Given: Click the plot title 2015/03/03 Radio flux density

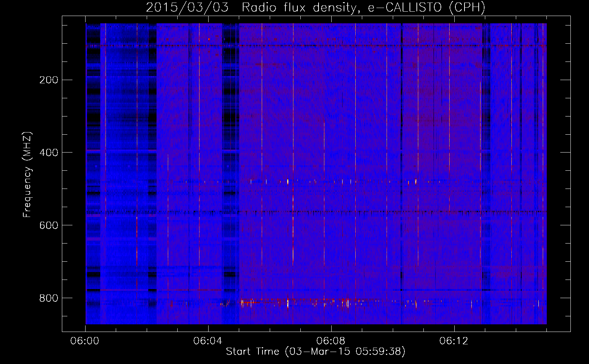Looking at the screenshot, I should [x=316, y=7].
